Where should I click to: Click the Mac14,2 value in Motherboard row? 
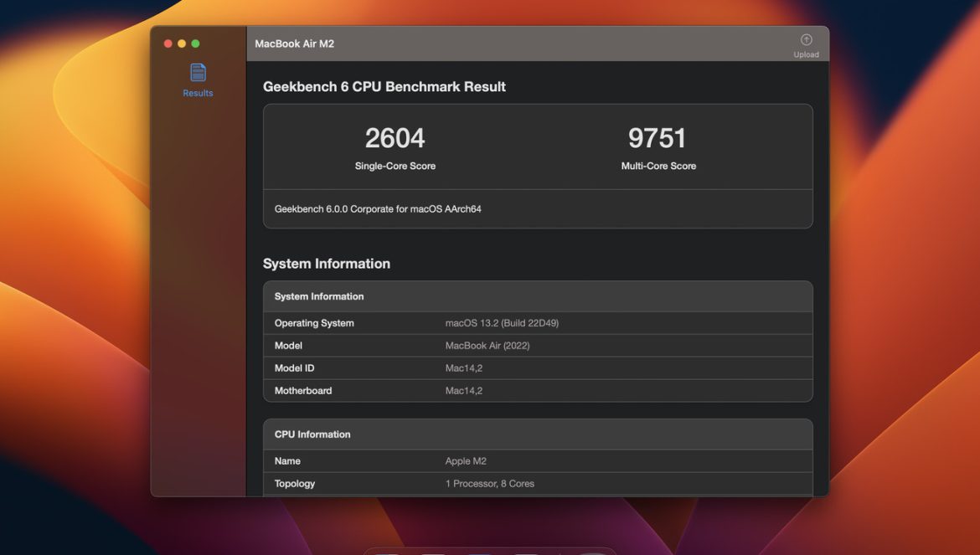[x=464, y=391]
